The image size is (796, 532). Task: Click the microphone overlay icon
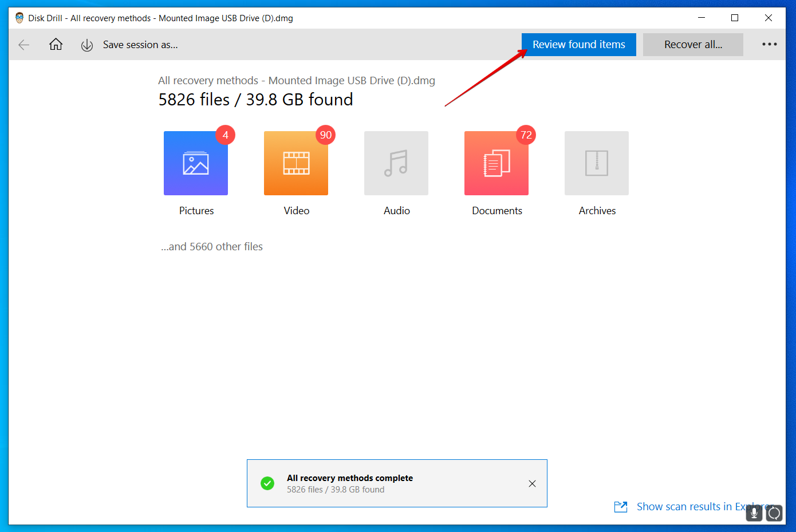click(x=754, y=513)
